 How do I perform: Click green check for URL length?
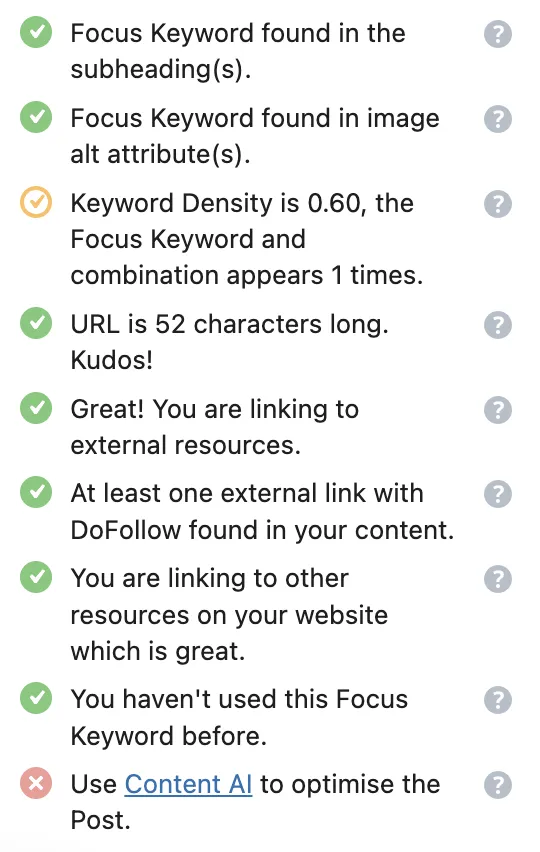tap(36, 323)
